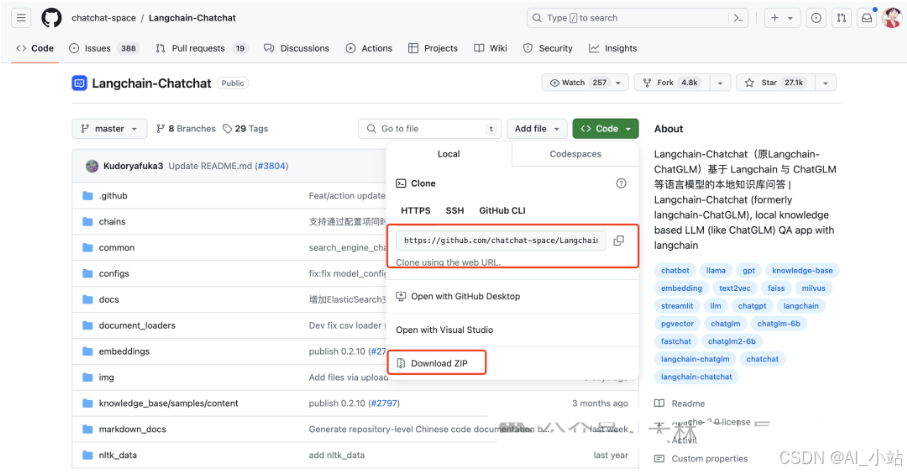Screen dimensions: 907x473
Task: Expand the Fork options arrow
Action: coord(720,83)
